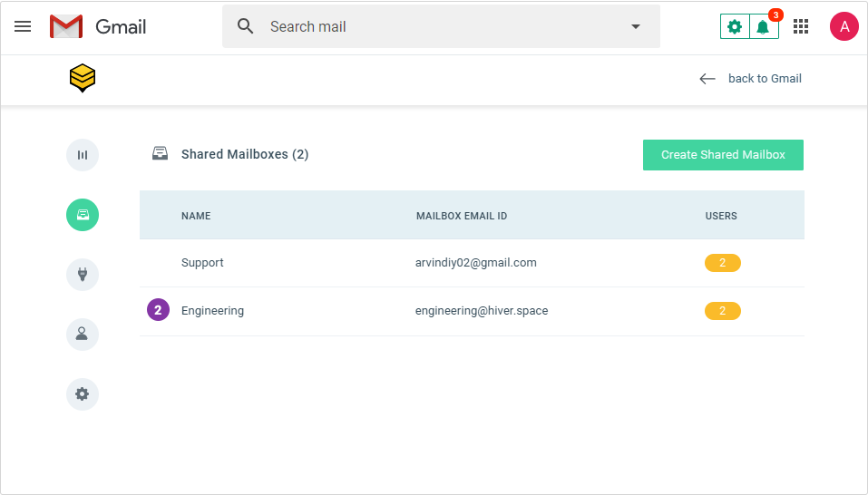Click the USERS column header
The height and width of the screenshot is (495, 868).
pyautogui.click(x=721, y=216)
